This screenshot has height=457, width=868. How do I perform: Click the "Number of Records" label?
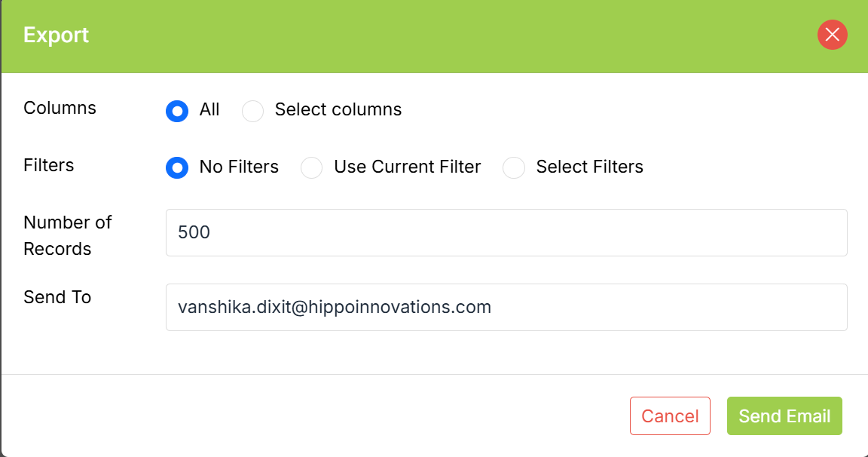click(67, 235)
